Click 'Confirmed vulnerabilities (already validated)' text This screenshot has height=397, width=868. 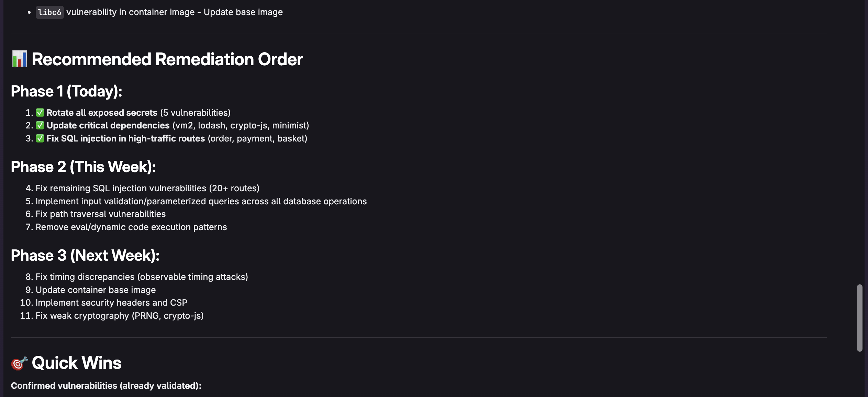(x=106, y=386)
